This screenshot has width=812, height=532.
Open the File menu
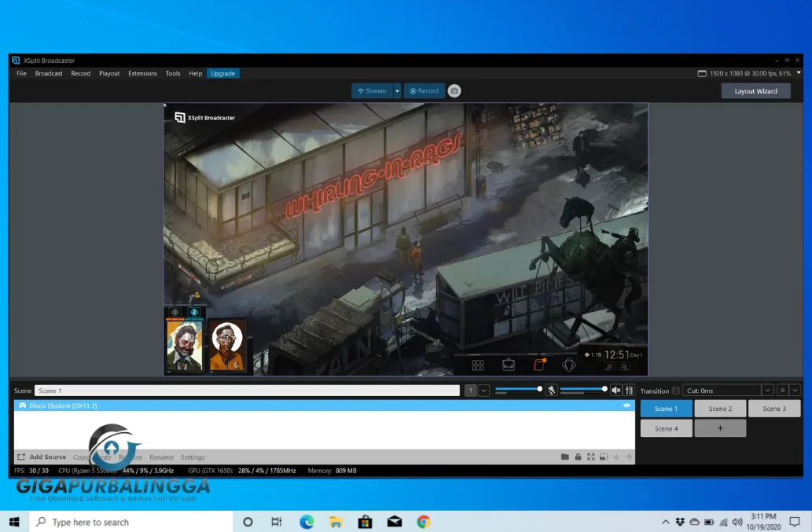(21, 74)
